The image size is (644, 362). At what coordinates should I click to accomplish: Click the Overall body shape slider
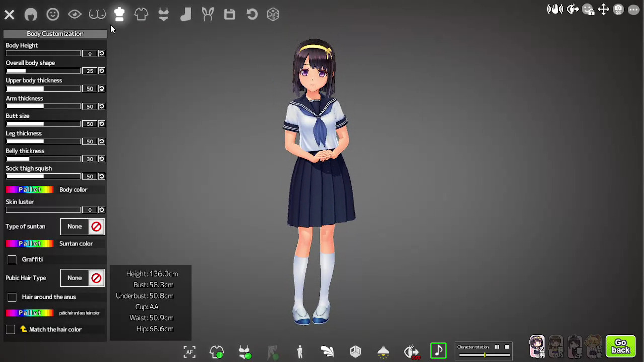click(43, 71)
